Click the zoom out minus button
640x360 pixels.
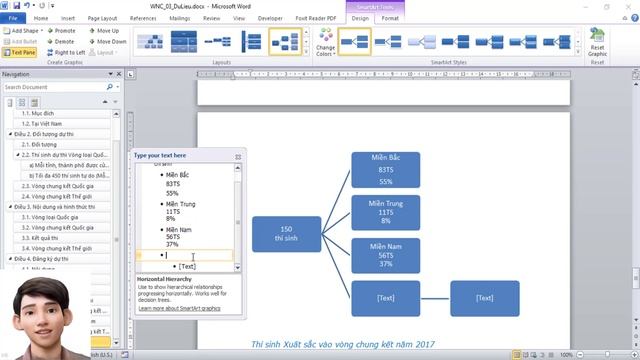click(580, 355)
